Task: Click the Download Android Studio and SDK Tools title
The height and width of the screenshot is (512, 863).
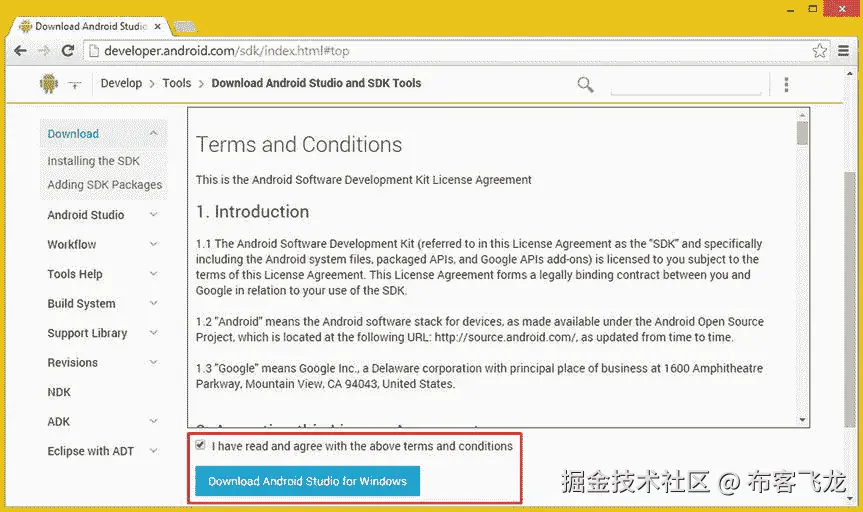Action: click(316, 83)
